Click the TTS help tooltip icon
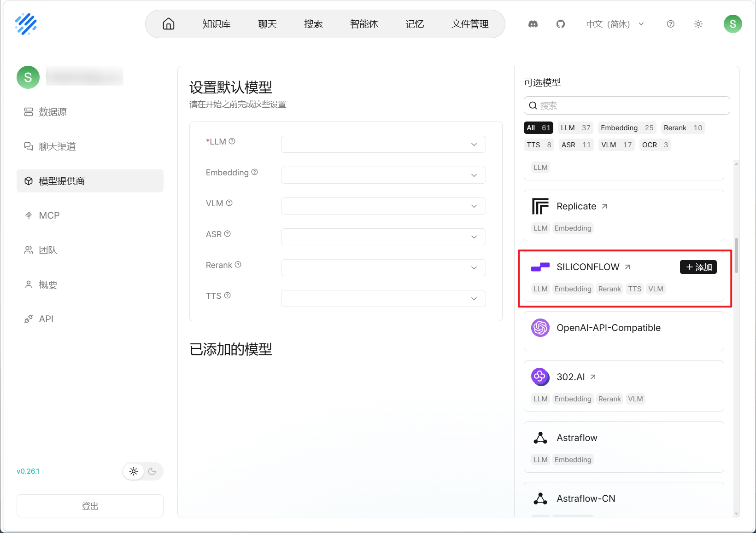 click(228, 295)
